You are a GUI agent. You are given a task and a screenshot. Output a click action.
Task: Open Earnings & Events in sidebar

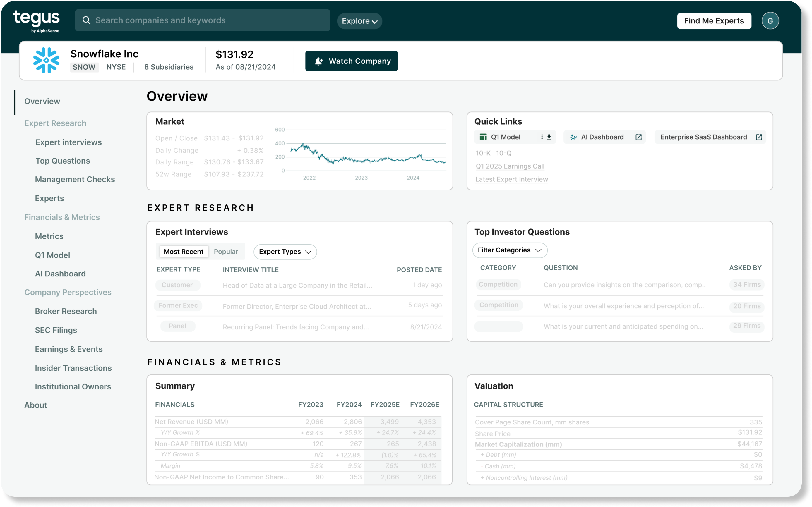pos(69,349)
